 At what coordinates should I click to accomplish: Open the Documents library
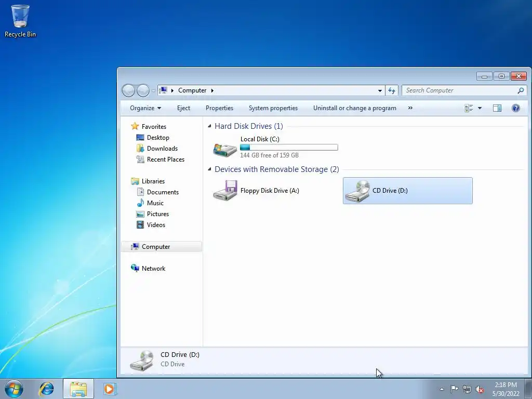click(163, 192)
